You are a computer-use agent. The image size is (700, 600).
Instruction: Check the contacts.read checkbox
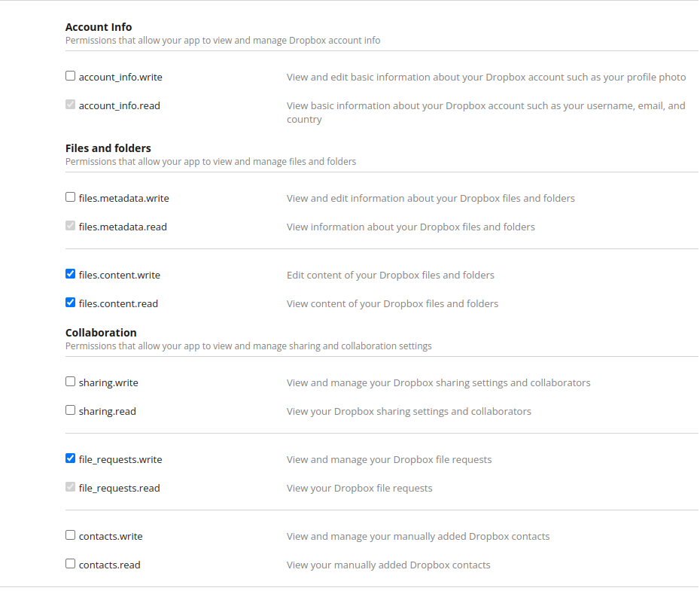click(70, 563)
